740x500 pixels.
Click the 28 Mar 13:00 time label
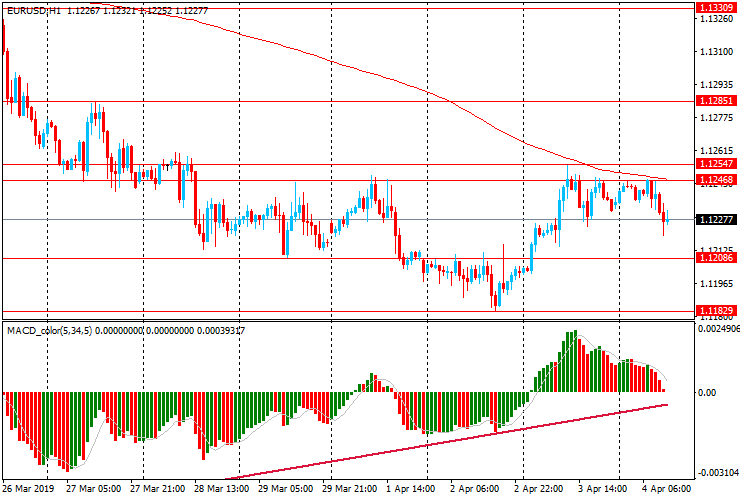pos(222,489)
